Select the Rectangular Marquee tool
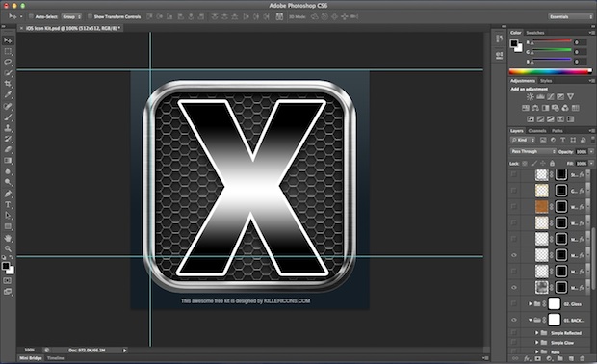The image size is (597, 364). coord(8,51)
